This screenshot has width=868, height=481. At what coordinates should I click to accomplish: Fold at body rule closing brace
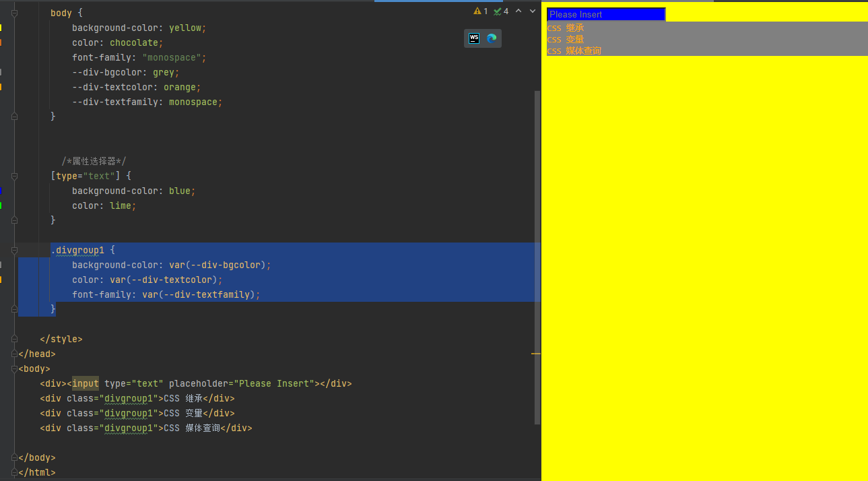(x=14, y=117)
